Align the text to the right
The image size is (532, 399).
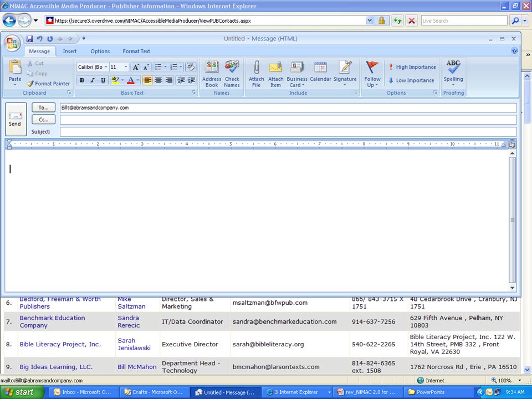(168, 80)
